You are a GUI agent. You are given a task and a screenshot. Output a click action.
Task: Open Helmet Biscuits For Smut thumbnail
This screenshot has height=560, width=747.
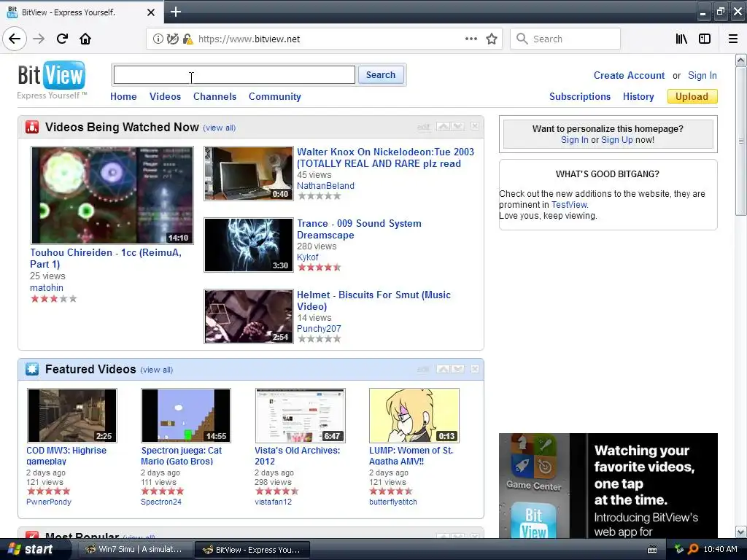[248, 316]
